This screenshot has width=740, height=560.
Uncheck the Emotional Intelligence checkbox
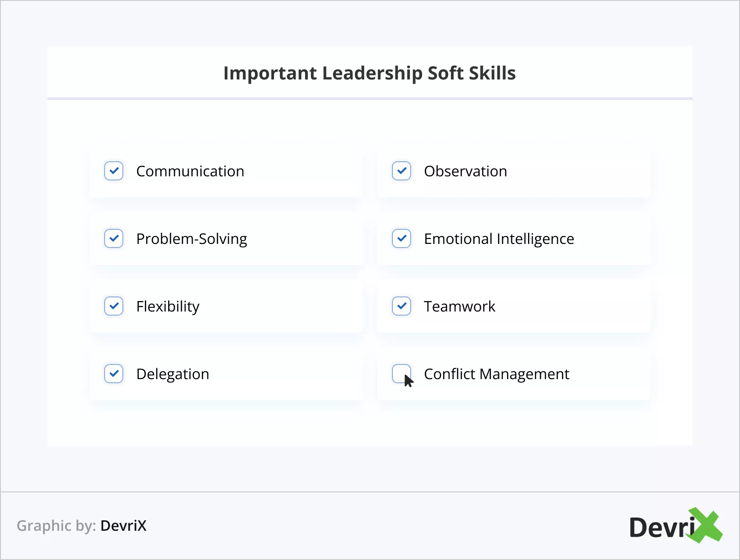[x=402, y=238]
